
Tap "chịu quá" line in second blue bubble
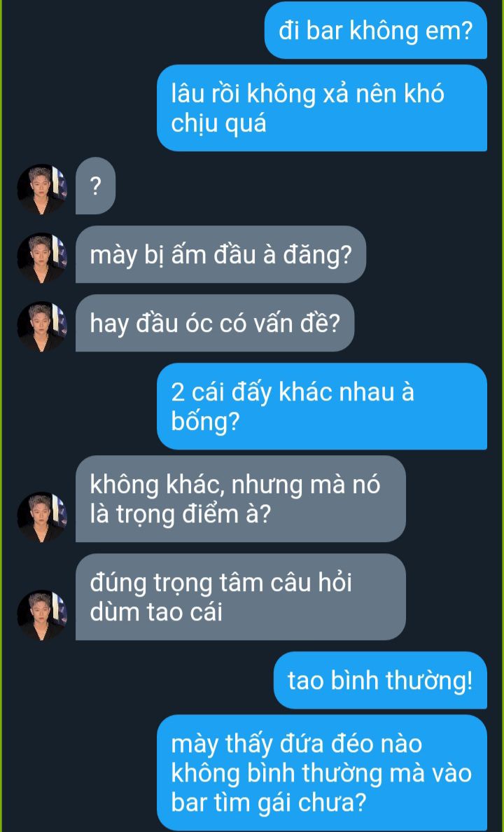[218, 125]
